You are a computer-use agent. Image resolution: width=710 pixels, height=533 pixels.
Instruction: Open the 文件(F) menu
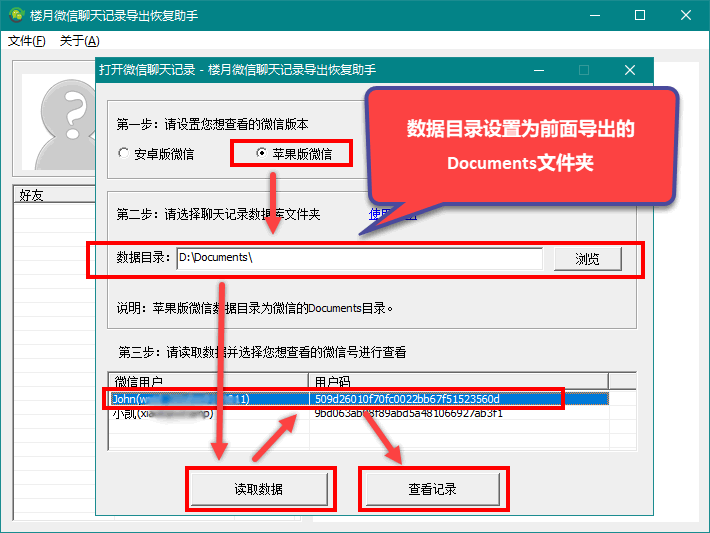click(26, 41)
